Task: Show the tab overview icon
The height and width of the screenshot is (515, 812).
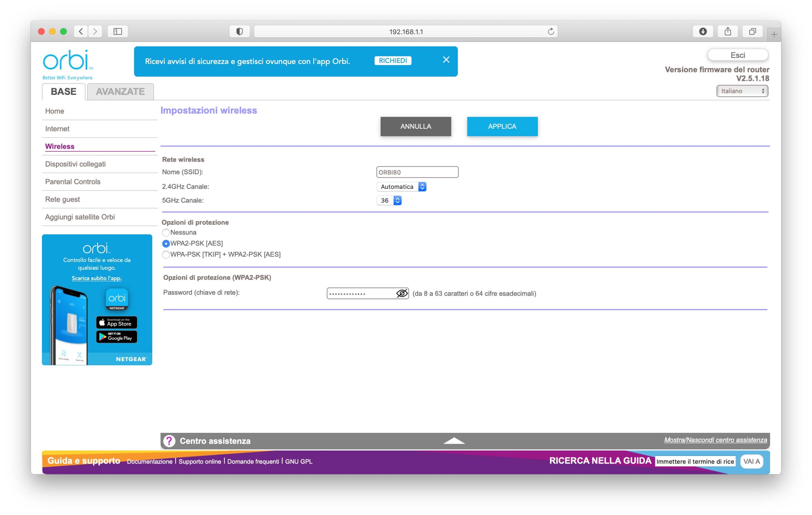Action: click(x=752, y=31)
